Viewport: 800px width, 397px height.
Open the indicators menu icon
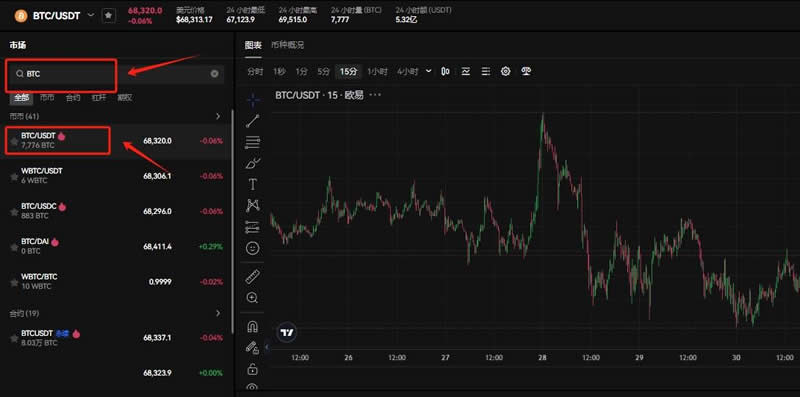tap(465, 71)
